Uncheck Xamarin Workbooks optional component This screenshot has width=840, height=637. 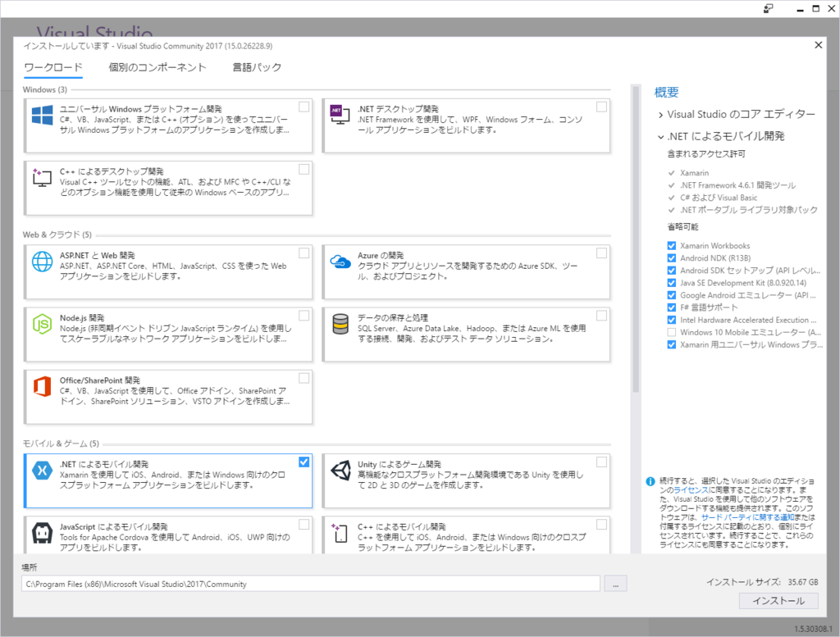point(671,246)
